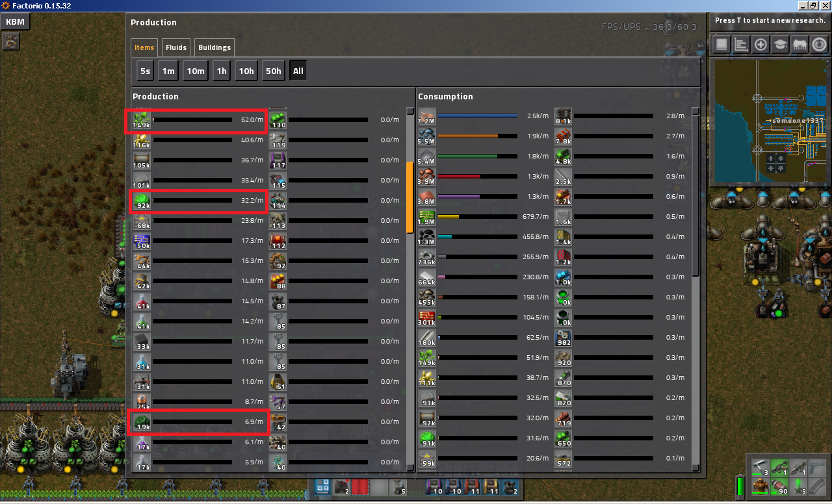
Task: Select the All time range
Action: [298, 71]
